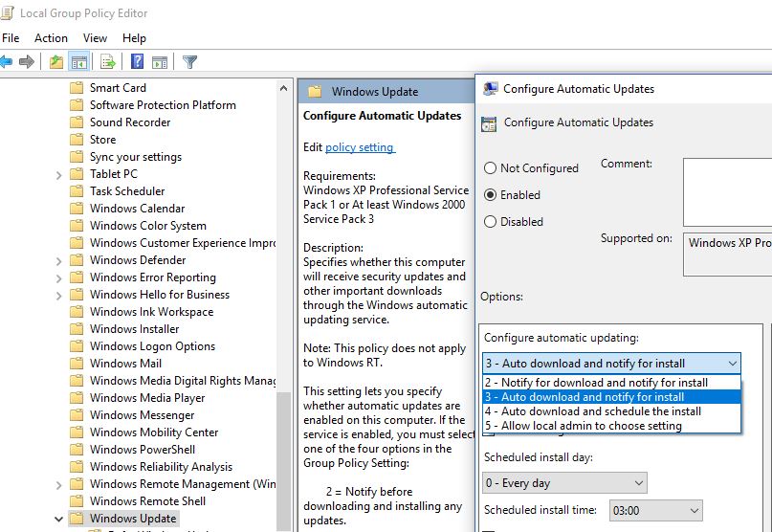Select Windows Ink Workspace tree item
Screen dimensions: 772x532
[151, 312]
